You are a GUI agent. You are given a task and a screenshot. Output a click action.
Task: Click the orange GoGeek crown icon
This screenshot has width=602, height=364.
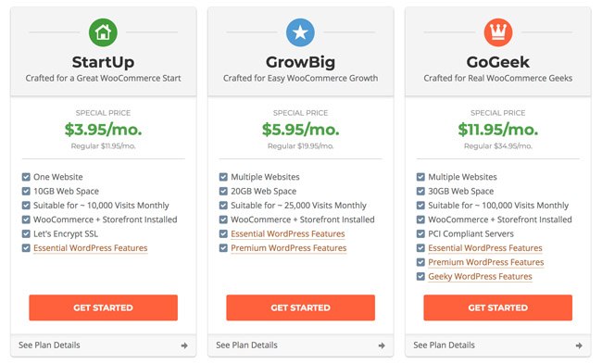pos(498,32)
